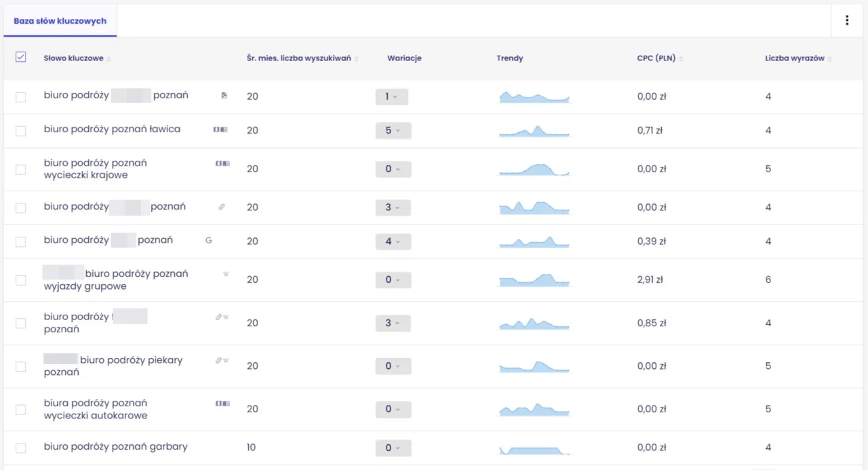This screenshot has height=470, width=868.
Task: Open the three-dot options menu
Action: click(x=847, y=20)
